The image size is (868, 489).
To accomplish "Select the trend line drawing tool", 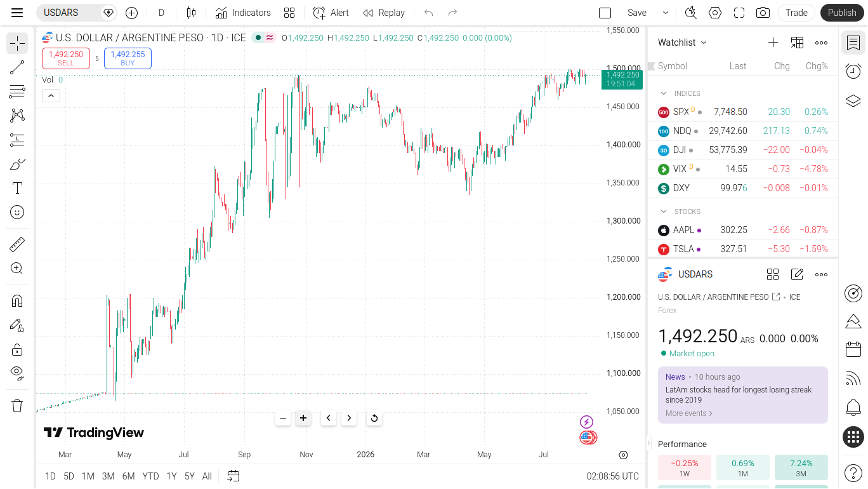I will tap(17, 67).
